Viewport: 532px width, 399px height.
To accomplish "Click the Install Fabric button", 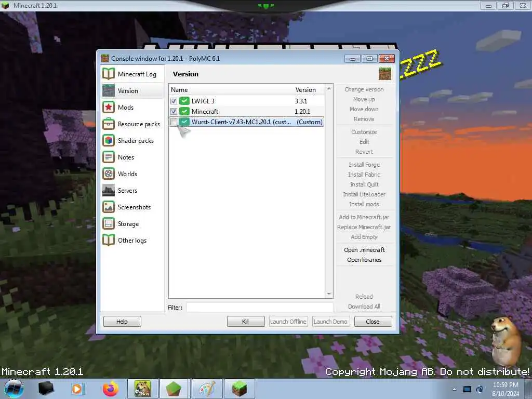I will click(364, 175).
